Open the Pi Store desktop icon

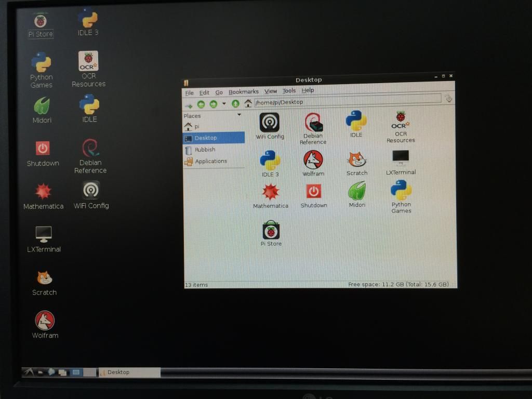tap(41, 25)
